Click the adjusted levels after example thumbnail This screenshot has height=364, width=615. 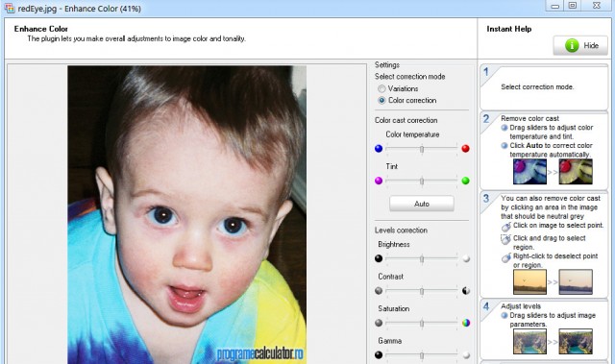point(576,342)
